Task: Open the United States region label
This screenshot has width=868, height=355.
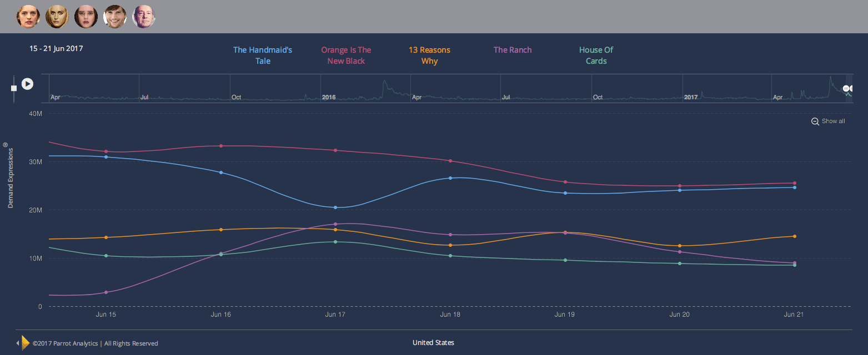Action: [x=433, y=342]
